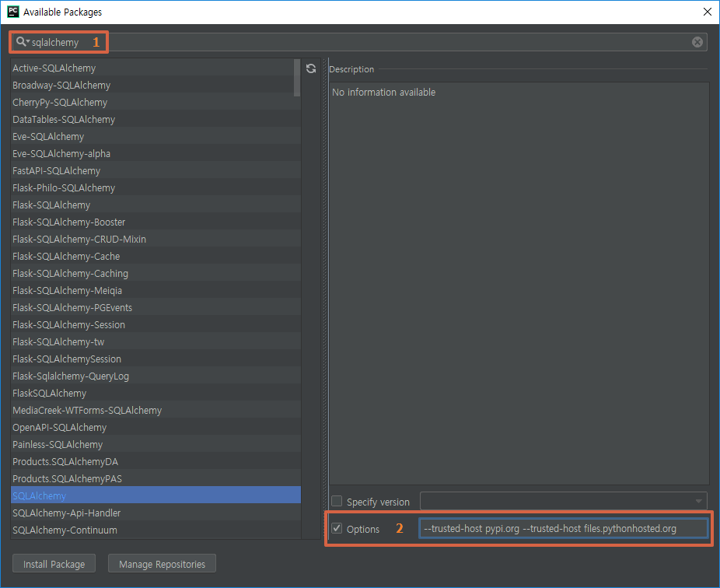The height and width of the screenshot is (588, 720).
Task: Select Products.SQLAlchemyPAS package
Action: (156, 478)
